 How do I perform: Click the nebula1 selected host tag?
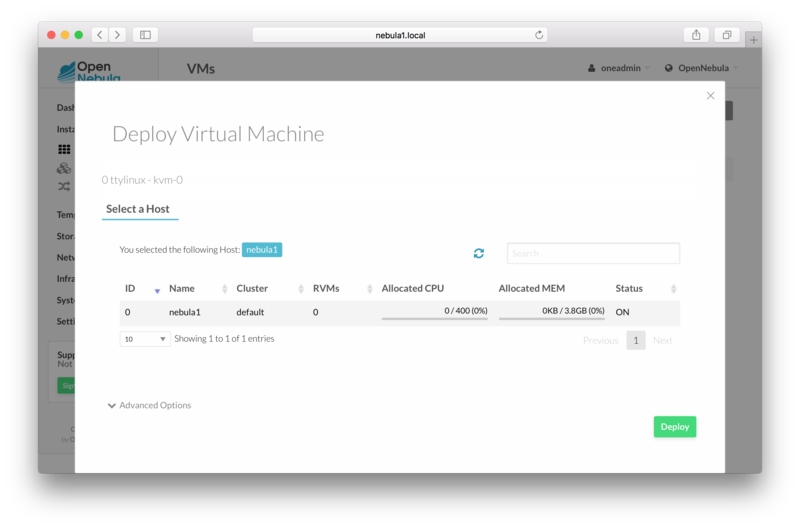(262, 250)
